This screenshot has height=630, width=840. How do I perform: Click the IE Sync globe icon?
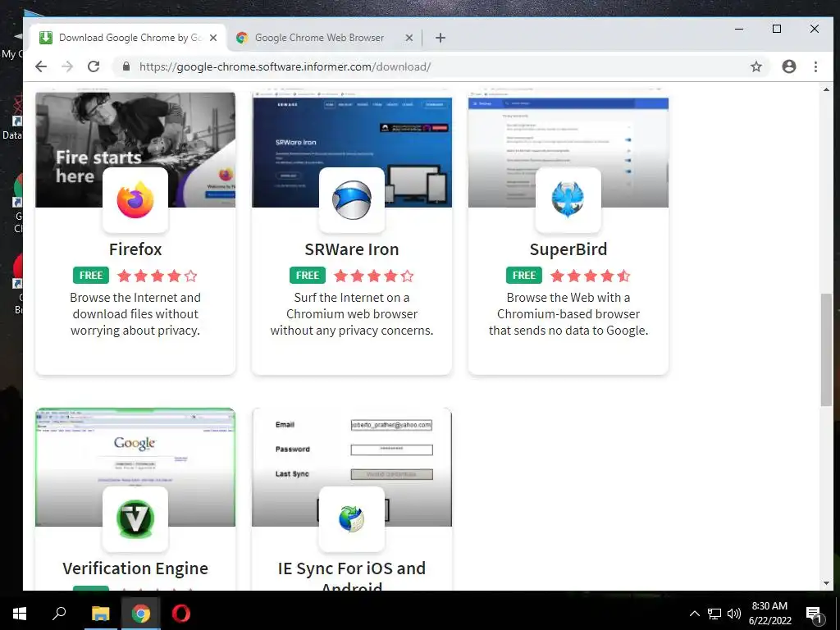(351, 519)
